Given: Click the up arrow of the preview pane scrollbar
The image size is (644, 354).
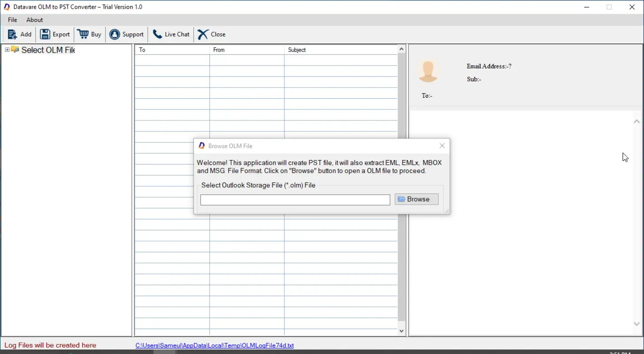Looking at the screenshot, I should click(637, 121).
